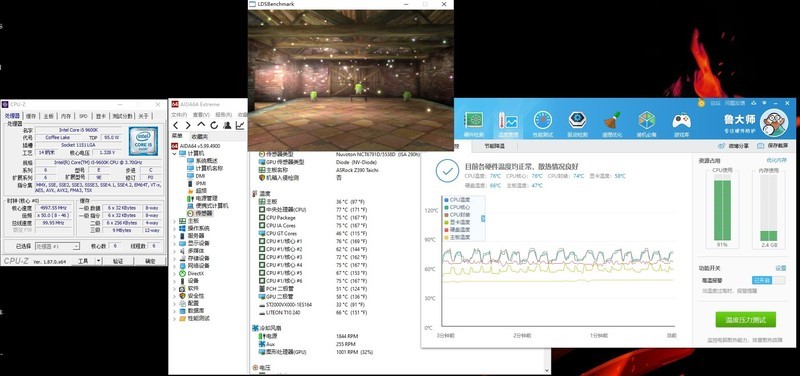Open AIDA64 查看(V) menu

pyautogui.click(x=201, y=115)
